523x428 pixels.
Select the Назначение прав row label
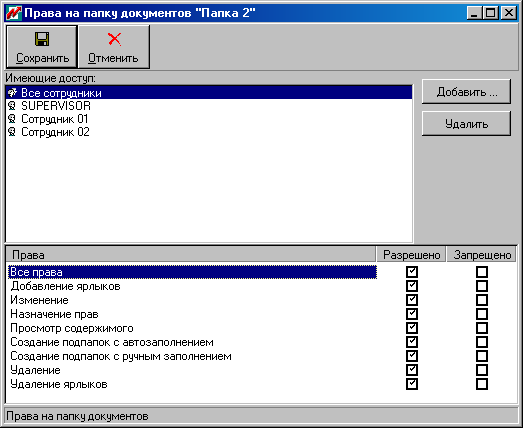(54, 314)
